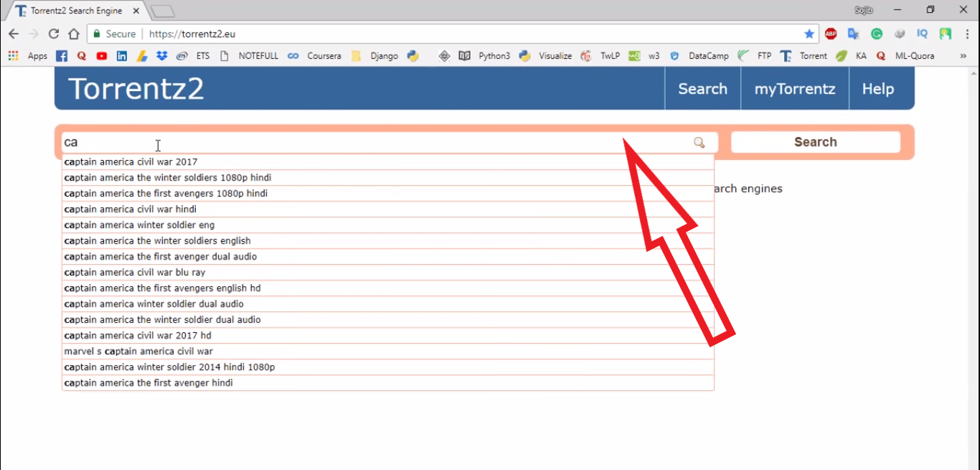Choose 'captain america the first avenger hindi'
Screen dimensions: 980x470
click(388, 383)
